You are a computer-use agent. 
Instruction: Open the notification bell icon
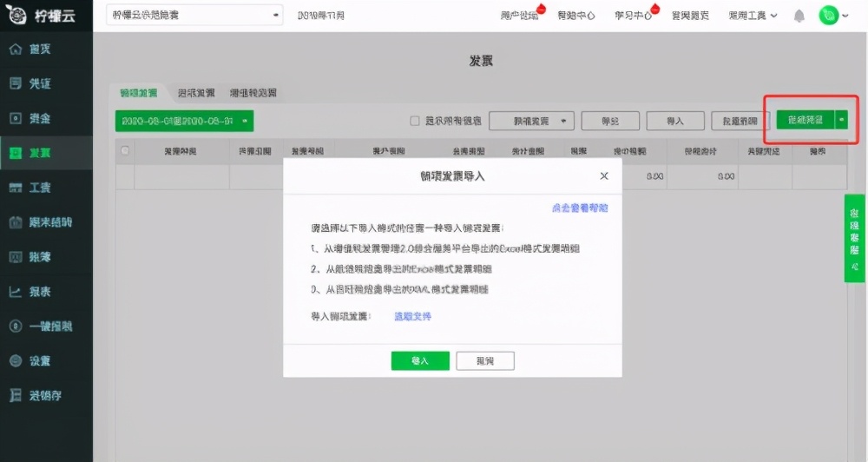(x=799, y=16)
